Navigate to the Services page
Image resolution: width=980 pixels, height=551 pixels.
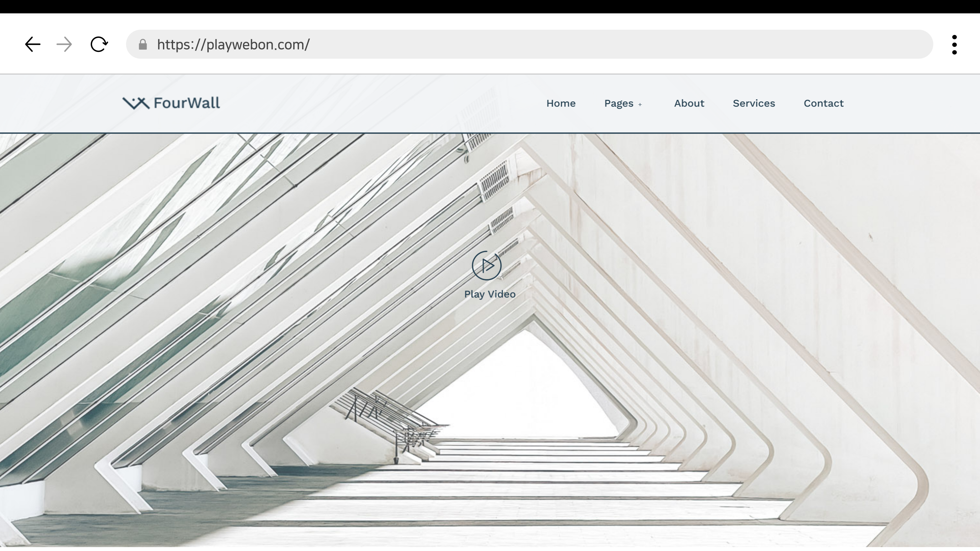tap(754, 103)
